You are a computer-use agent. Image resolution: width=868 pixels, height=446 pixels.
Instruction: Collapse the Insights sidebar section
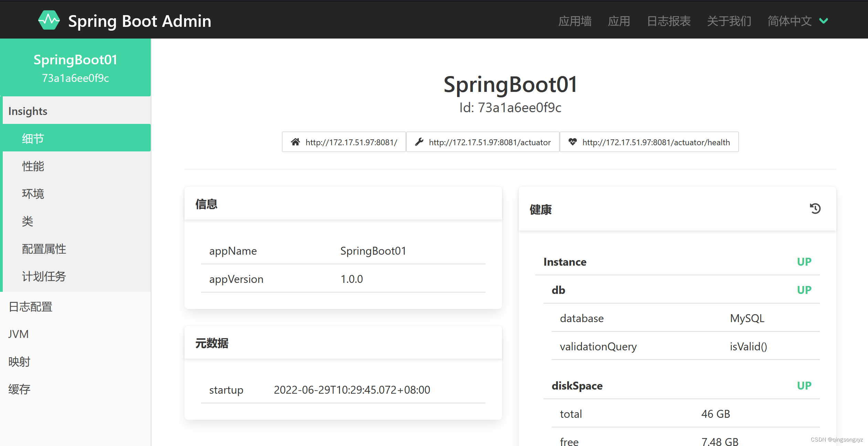(x=77, y=111)
